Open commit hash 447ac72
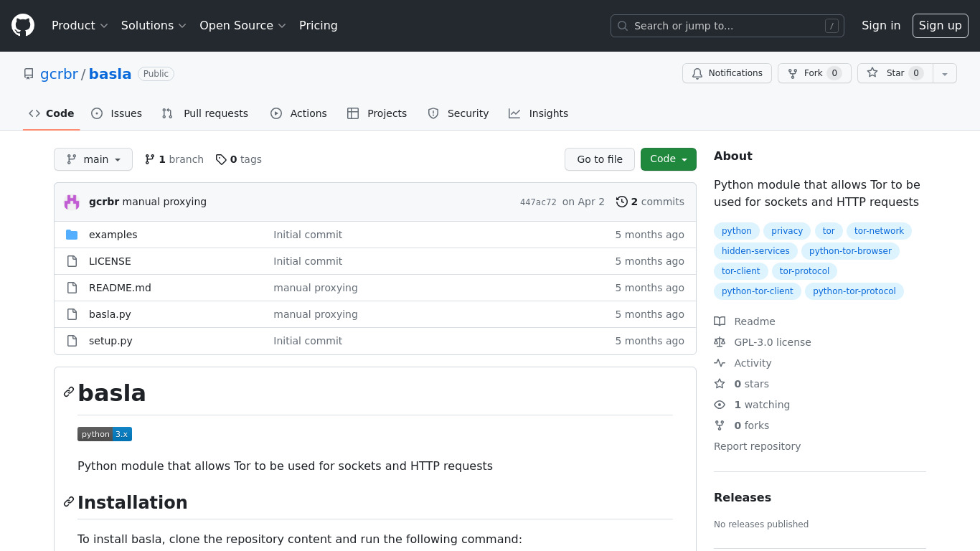980x551 pixels. coord(538,202)
